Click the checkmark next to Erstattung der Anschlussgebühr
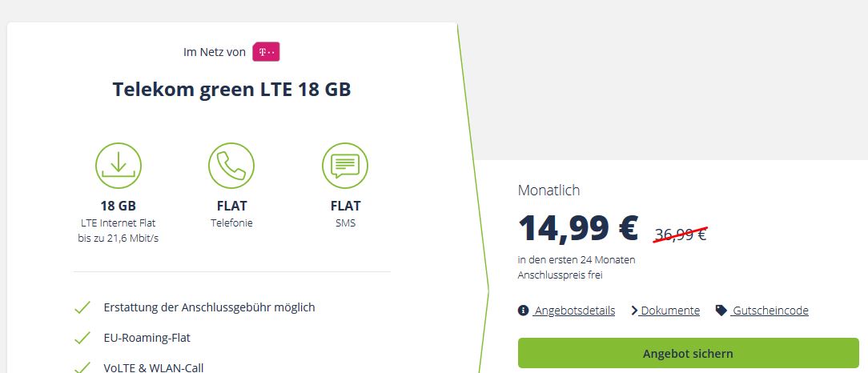Viewport: 868px width, 373px height. click(82, 307)
